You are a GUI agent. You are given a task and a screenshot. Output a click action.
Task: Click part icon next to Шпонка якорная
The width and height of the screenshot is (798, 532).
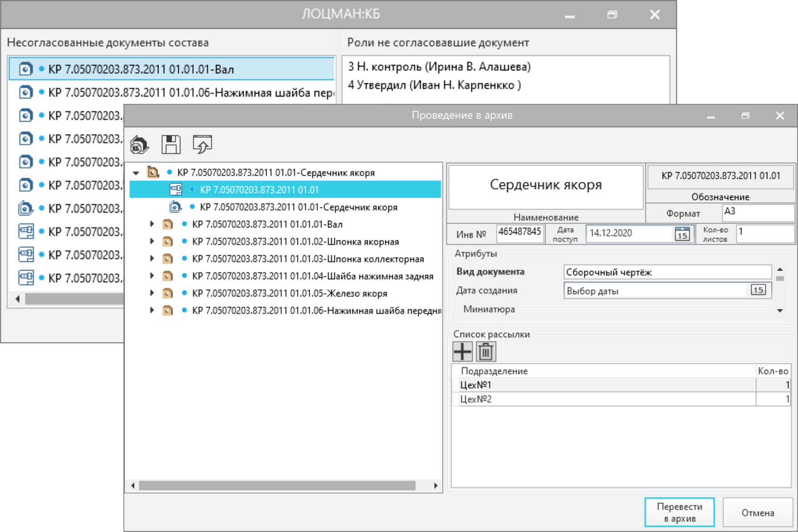coord(168,242)
